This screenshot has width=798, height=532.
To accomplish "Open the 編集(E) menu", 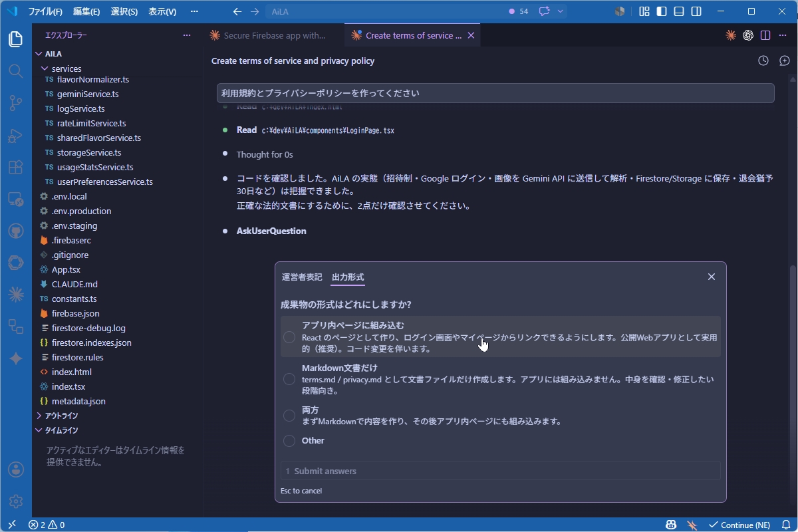I will click(x=86, y=11).
